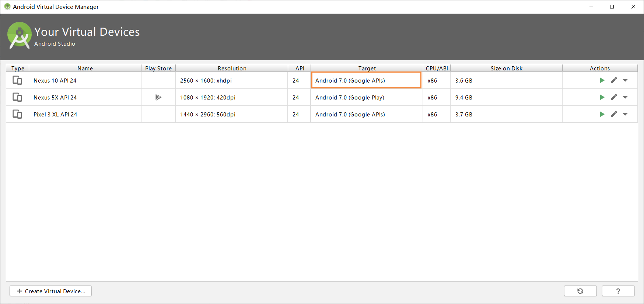Open the help button
Image resolution: width=644 pixels, height=304 pixels.
(618, 291)
